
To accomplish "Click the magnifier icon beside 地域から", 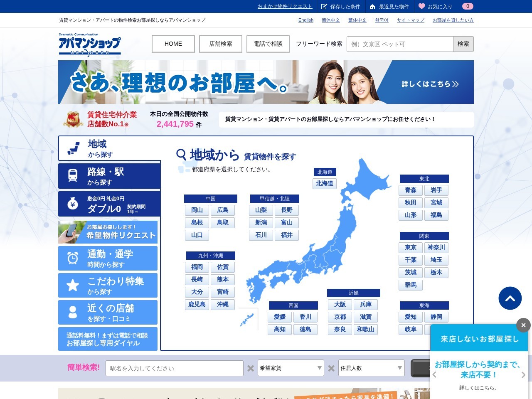I will point(181,155).
